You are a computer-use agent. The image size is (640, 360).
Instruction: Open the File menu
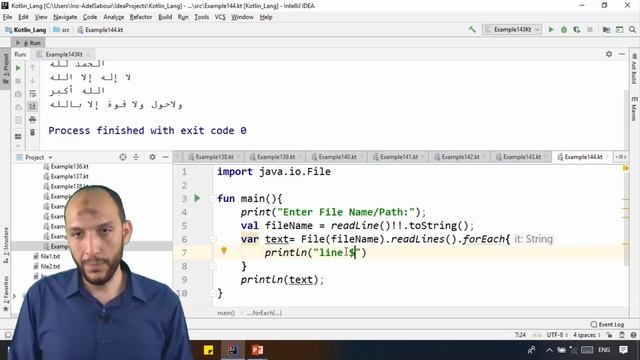7,17
